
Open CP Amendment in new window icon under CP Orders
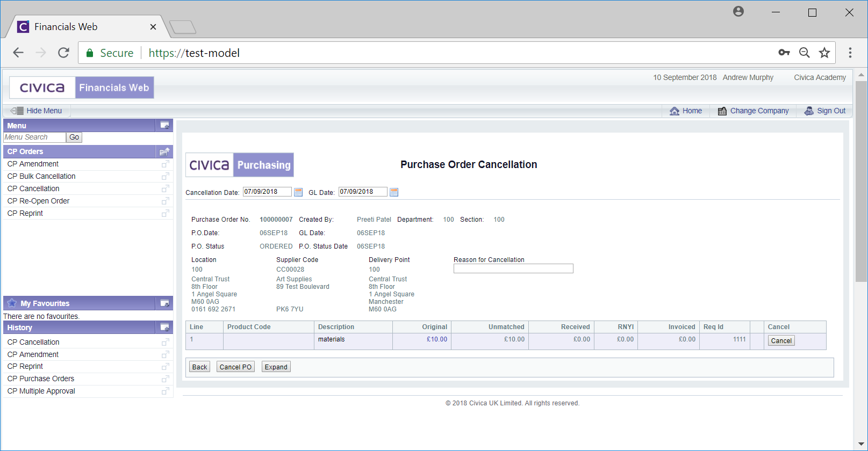coord(166,164)
